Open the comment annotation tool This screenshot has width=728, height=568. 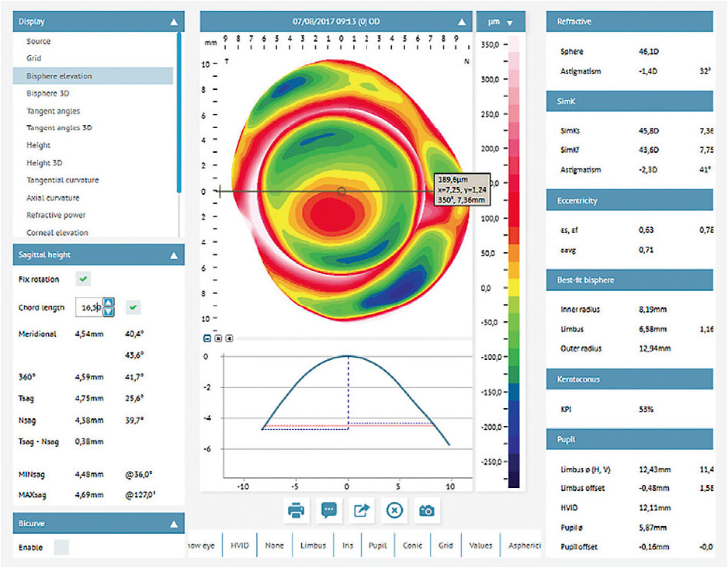(328, 511)
